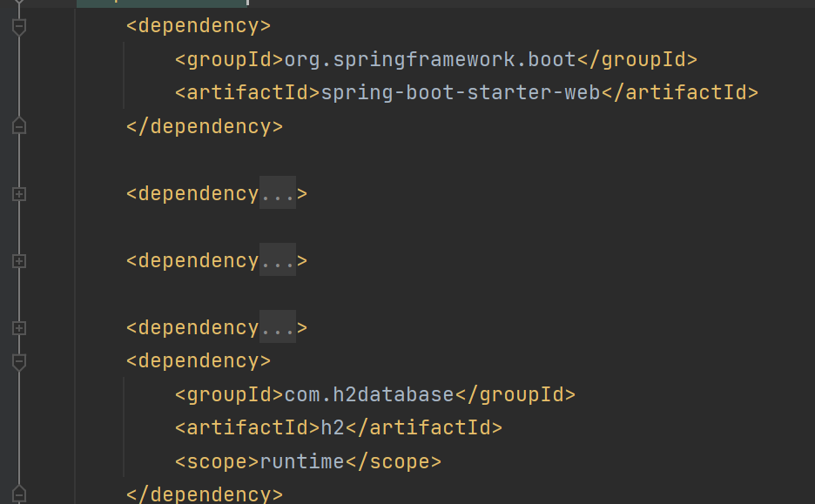Place the cursor in the spring-boot-starter-web artifactId line
Viewport: 815px width, 504px height.
pos(466,93)
